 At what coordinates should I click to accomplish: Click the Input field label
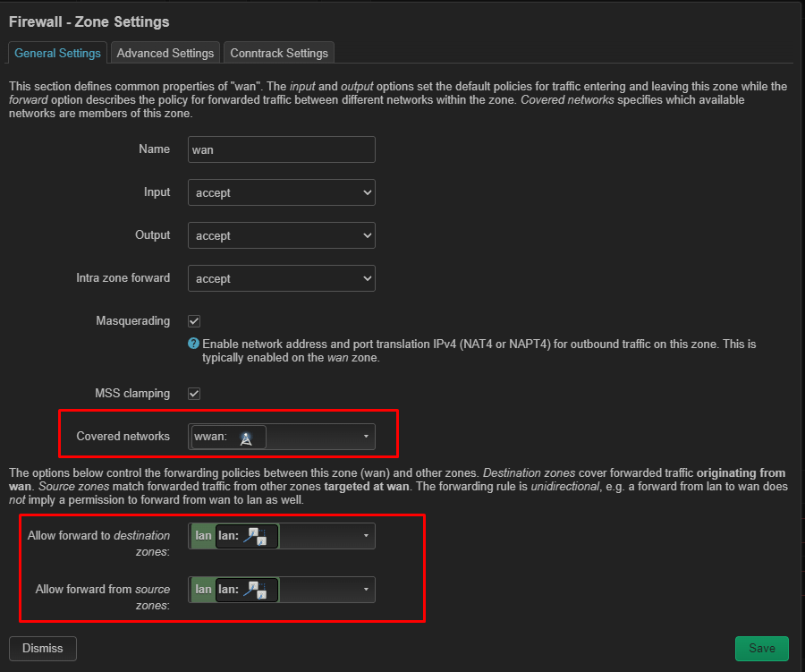click(x=157, y=192)
